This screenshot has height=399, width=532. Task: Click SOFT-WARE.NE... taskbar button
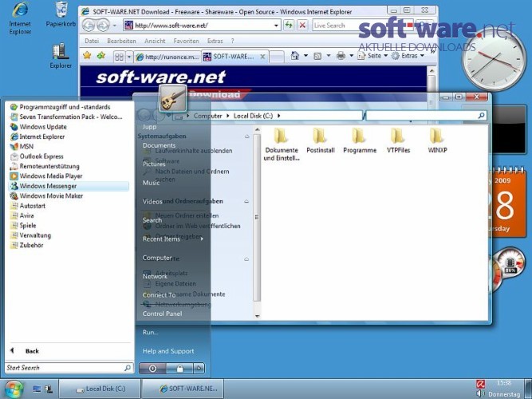pyautogui.click(x=183, y=389)
